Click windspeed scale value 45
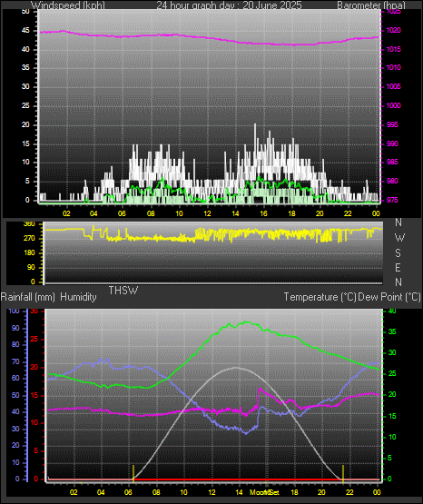Image resolution: width=423 pixels, height=504 pixels. 25,31
